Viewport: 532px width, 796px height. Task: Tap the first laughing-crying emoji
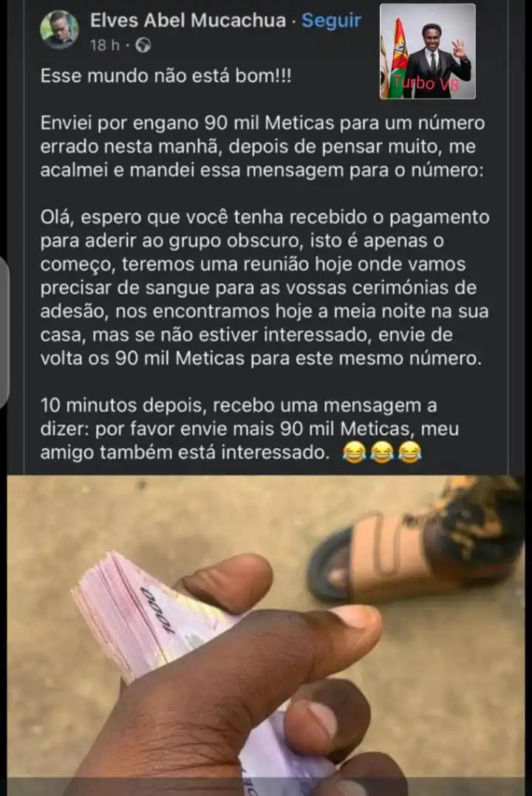pos(355,452)
